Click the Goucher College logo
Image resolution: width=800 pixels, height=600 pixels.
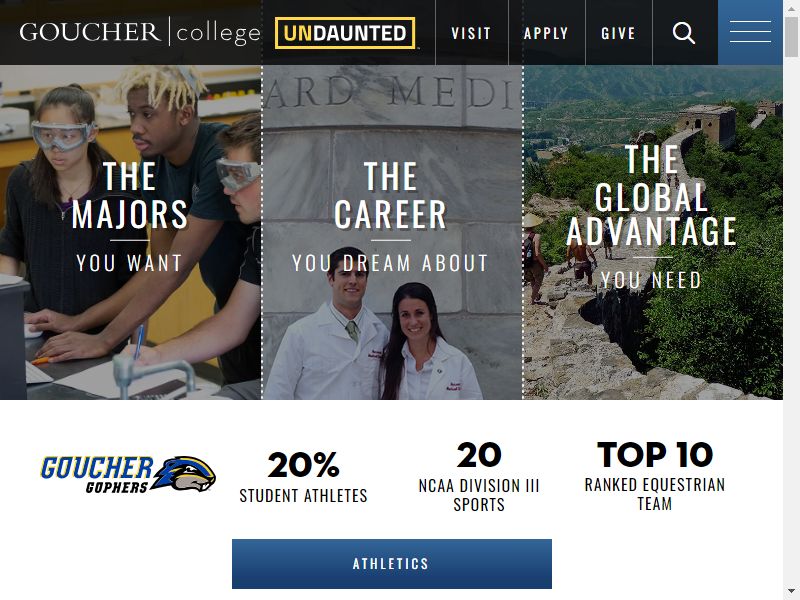pos(140,33)
